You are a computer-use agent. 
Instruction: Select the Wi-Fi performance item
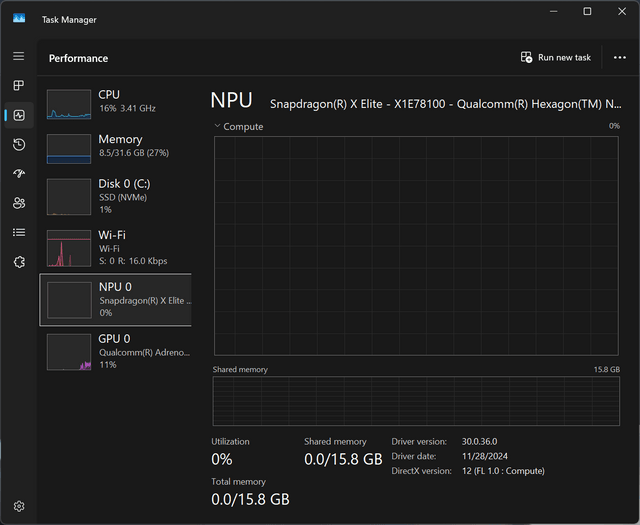[x=116, y=248]
